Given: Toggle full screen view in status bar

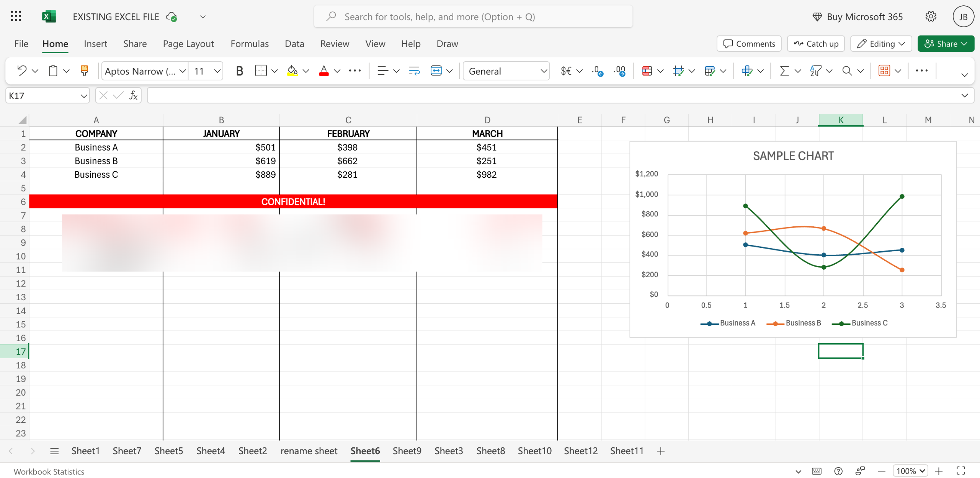Looking at the screenshot, I should 961,471.
